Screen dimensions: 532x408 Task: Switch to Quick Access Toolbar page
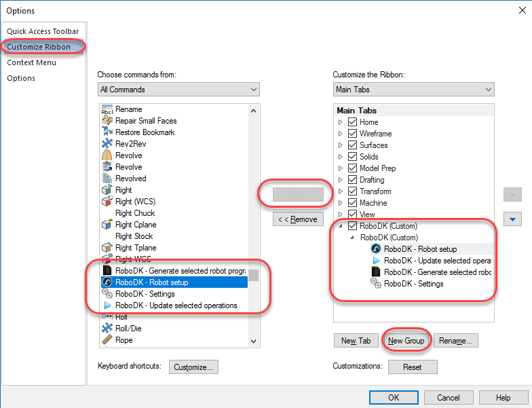tap(43, 31)
